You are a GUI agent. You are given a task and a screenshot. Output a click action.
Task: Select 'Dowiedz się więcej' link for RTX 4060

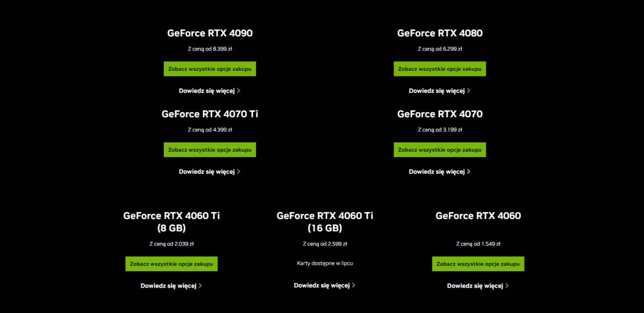(x=475, y=286)
